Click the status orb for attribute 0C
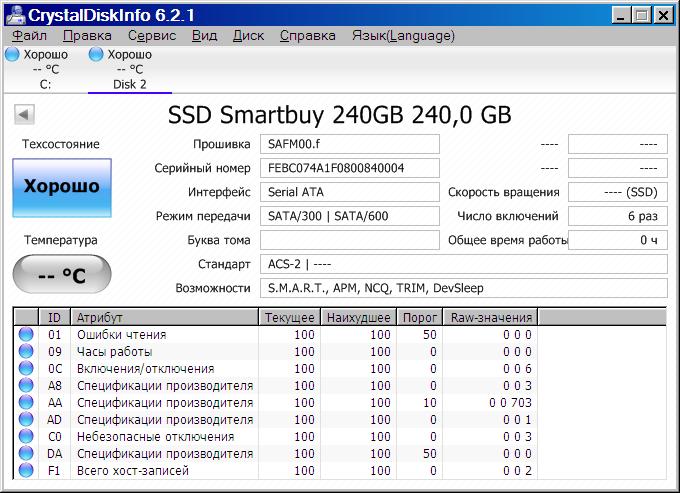 tap(26, 368)
